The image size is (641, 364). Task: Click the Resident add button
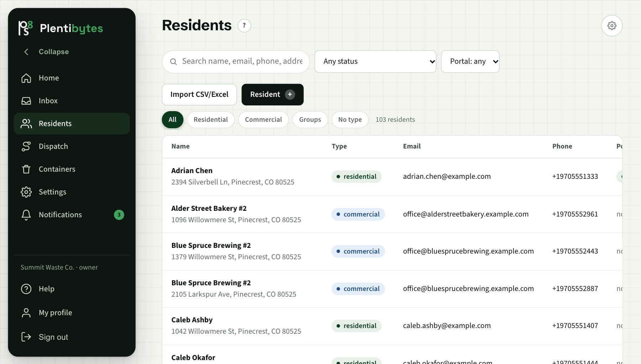pos(272,94)
